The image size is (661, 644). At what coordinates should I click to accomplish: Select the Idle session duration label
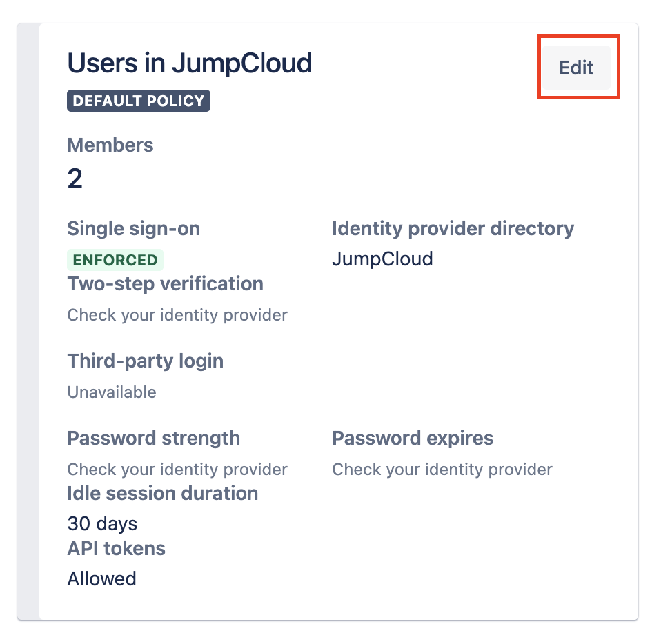click(162, 493)
